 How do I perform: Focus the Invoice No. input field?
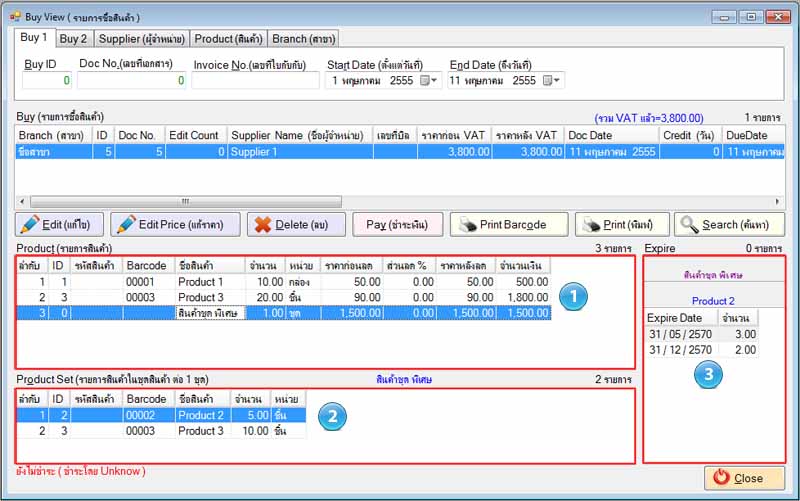[x=256, y=81]
